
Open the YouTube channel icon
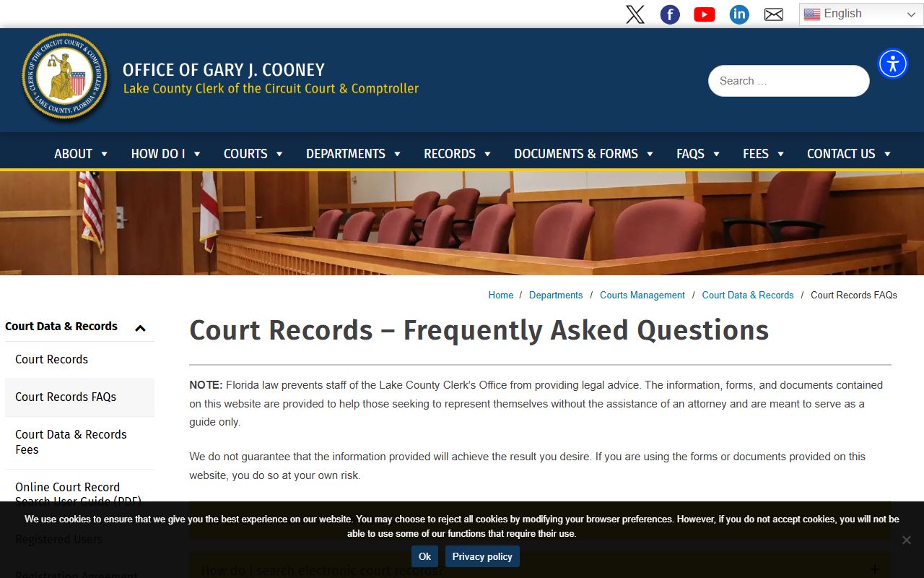705,14
